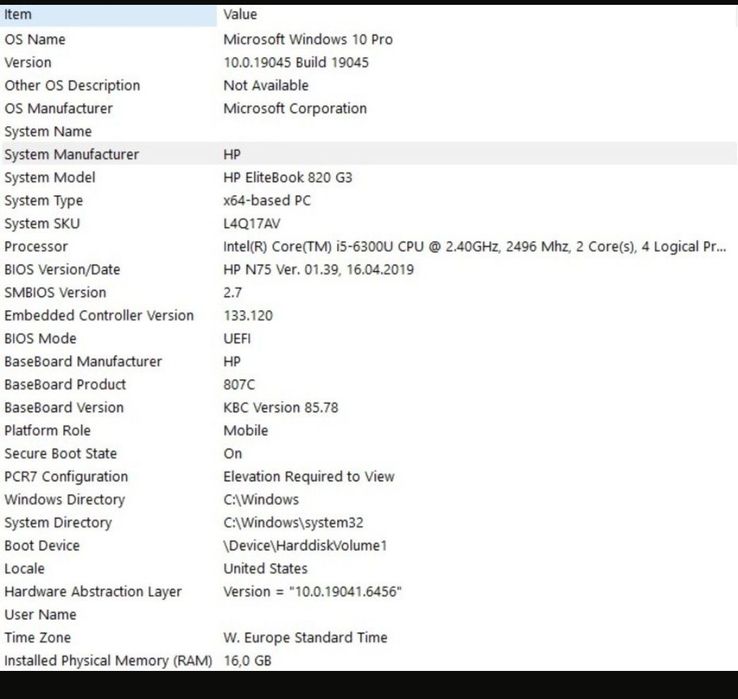Image resolution: width=738 pixels, height=699 pixels.
Task: Click 'C:\Windows\system32' value
Action: pyautogui.click(x=293, y=523)
